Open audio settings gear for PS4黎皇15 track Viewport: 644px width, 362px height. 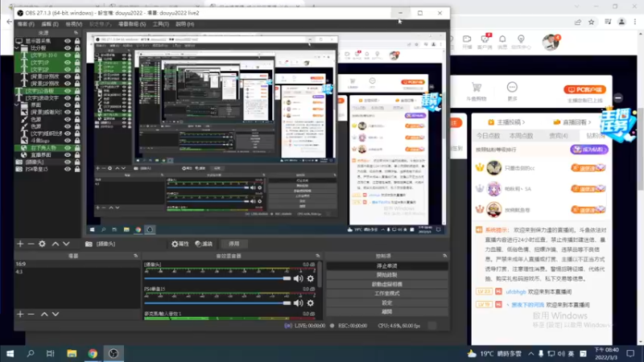(311, 303)
